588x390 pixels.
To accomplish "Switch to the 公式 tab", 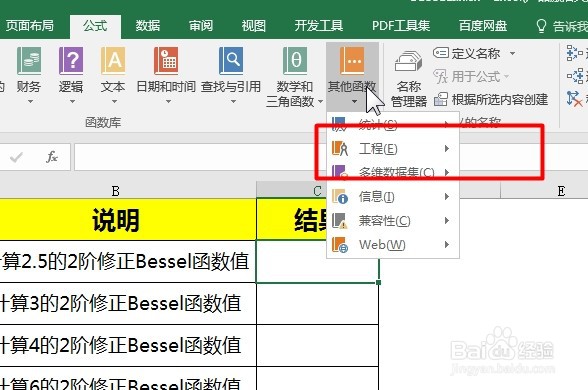I will (95, 26).
